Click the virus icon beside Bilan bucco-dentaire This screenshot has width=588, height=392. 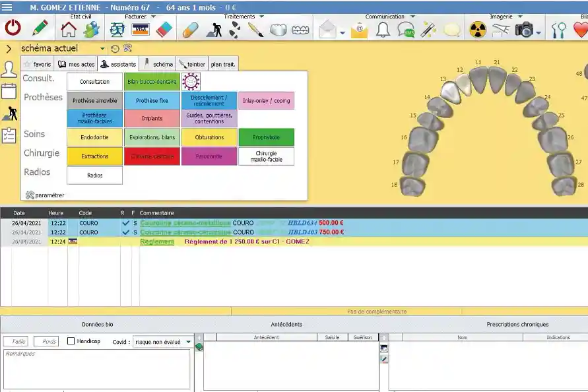(x=191, y=81)
